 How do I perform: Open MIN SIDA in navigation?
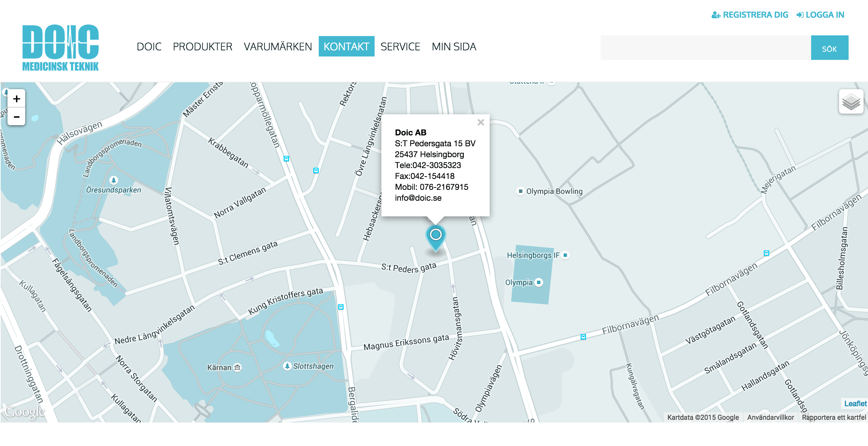pos(454,47)
